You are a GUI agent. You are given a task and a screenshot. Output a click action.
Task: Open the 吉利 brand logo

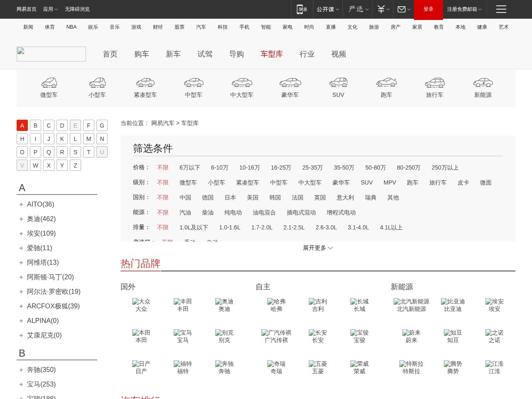[318, 301]
